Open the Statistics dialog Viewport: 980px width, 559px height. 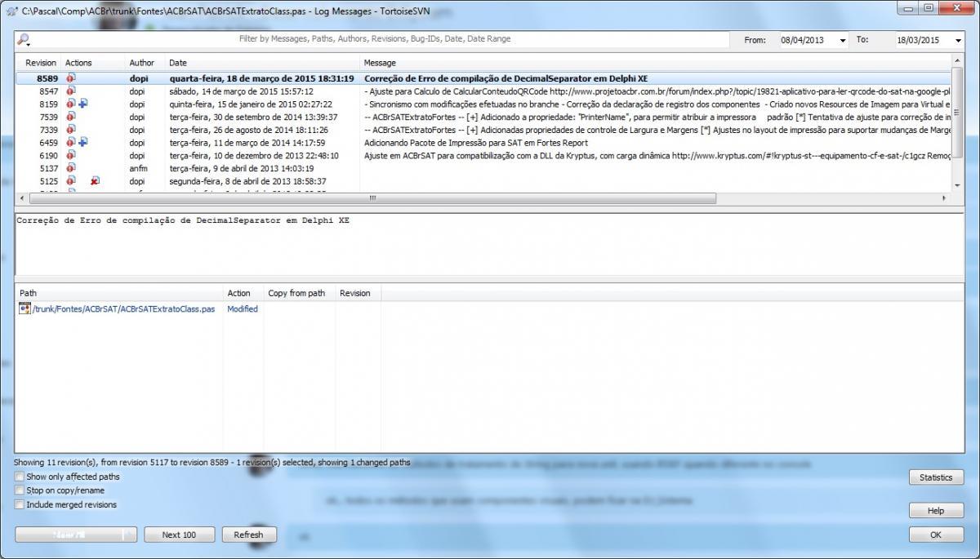tap(936, 477)
